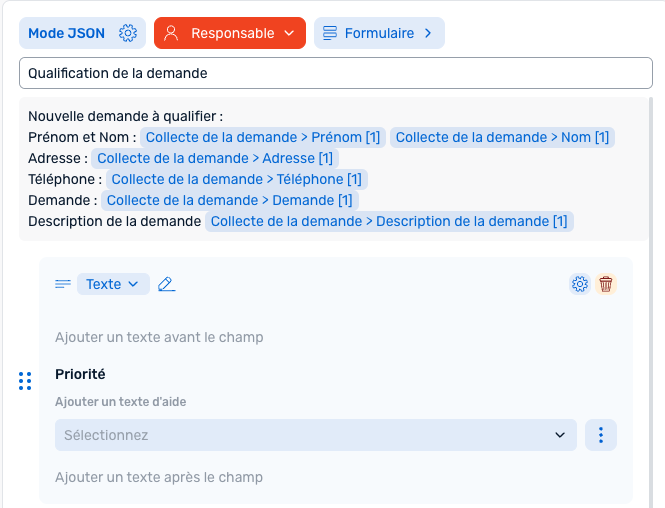Click the Description de la demande variable tag
Screen dimensions: 665x508
[x=389, y=221]
